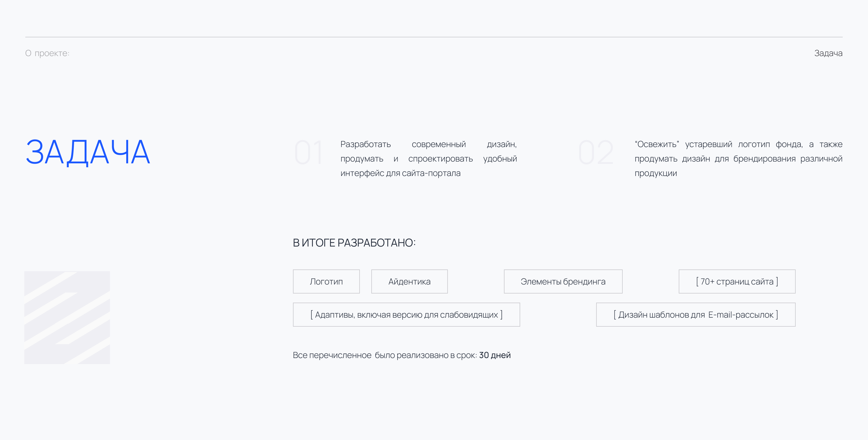
Task: Click the large 02 numeral
Action: [596, 153]
